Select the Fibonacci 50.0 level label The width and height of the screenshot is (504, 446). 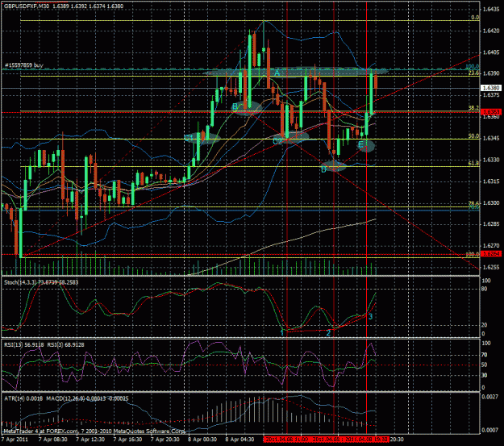474,136
